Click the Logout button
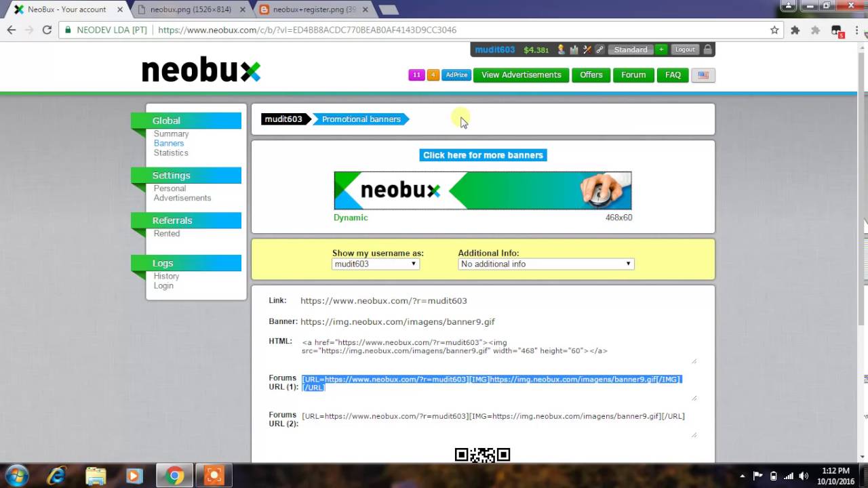Screen dimensions: 868x488 [x=685, y=49]
